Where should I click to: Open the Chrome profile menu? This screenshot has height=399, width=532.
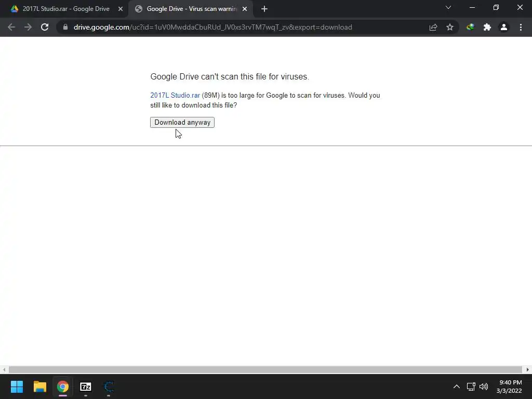[504, 27]
